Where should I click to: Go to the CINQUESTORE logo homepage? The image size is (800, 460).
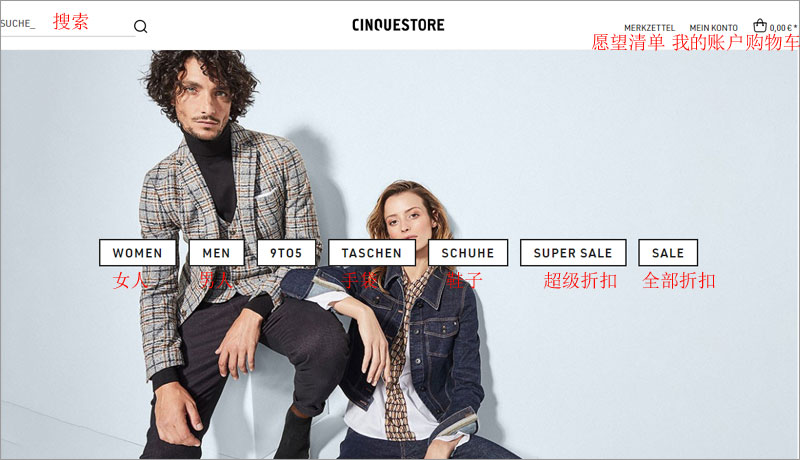398,25
